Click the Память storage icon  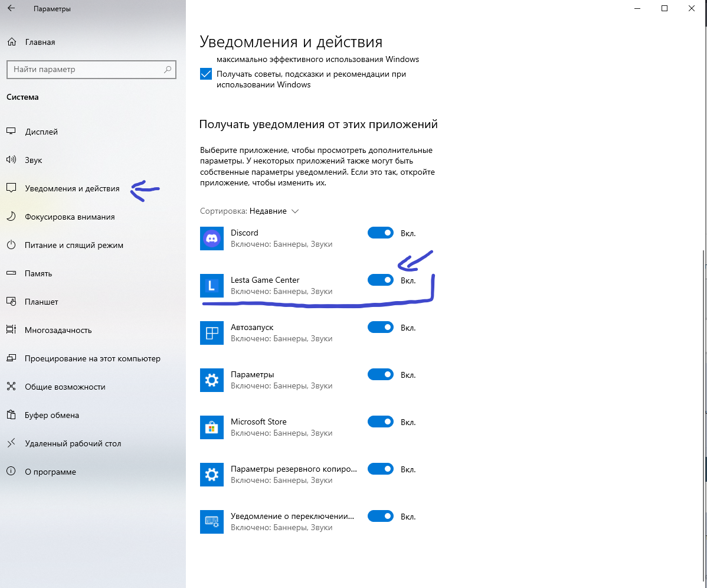click(11, 273)
